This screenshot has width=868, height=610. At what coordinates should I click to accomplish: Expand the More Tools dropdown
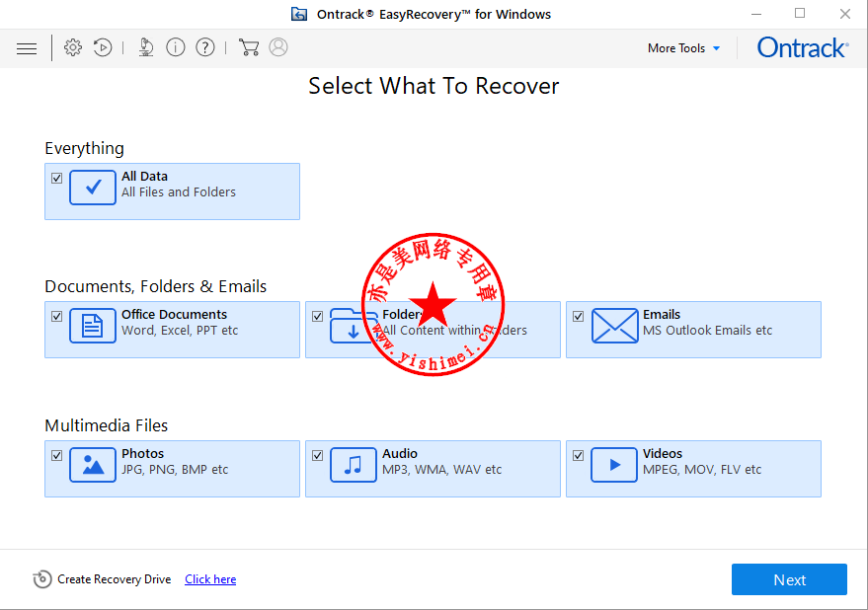683,48
